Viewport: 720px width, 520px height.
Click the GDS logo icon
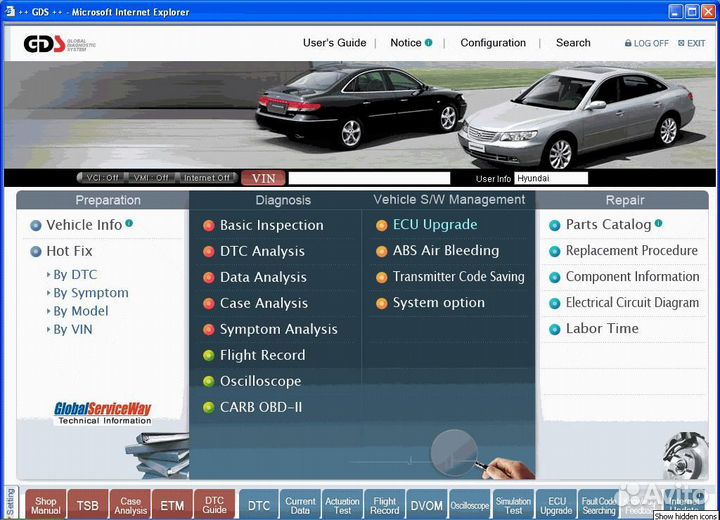[x=45, y=44]
